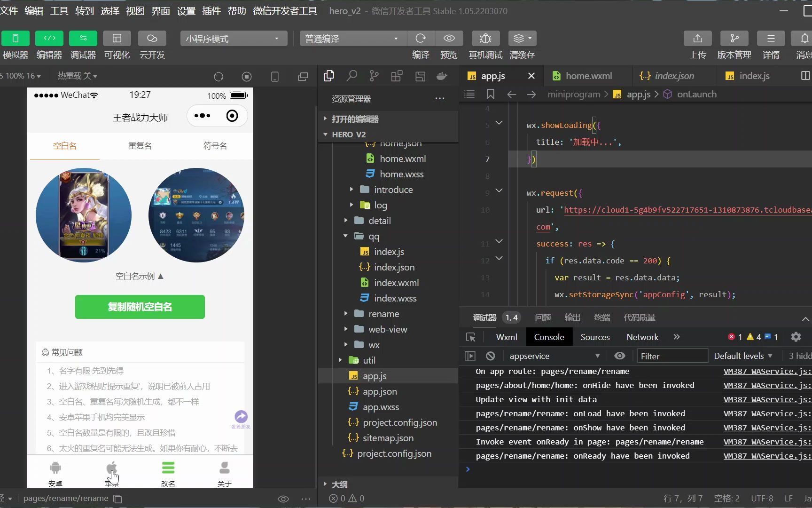Open appservice context dropdown

click(x=554, y=356)
